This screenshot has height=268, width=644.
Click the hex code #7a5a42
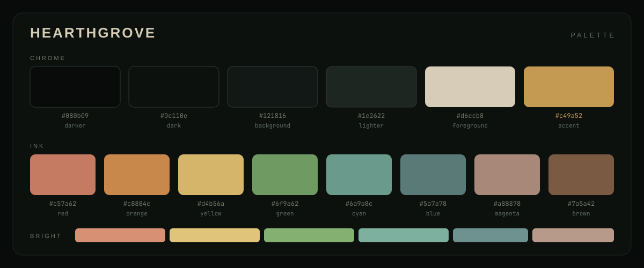[581, 204]
